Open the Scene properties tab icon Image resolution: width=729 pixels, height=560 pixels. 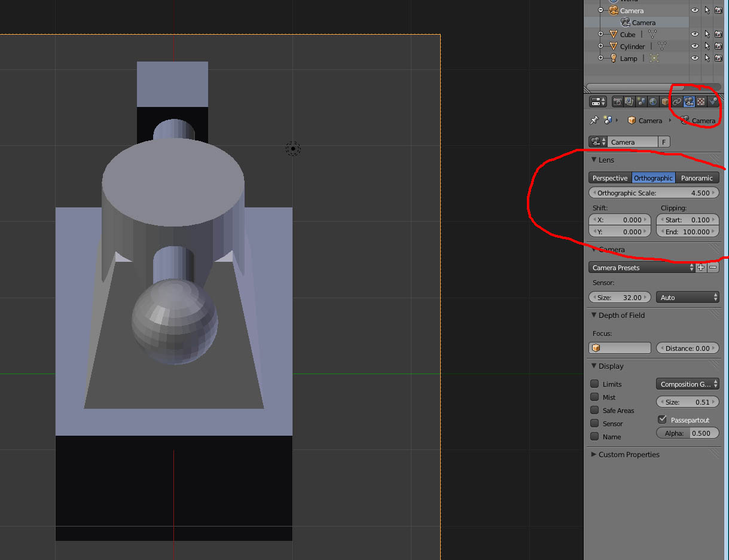(641, 102)
